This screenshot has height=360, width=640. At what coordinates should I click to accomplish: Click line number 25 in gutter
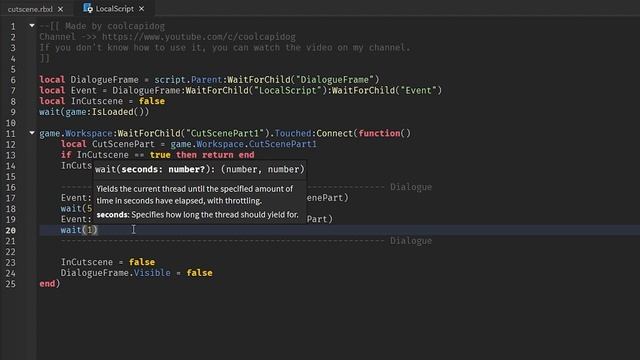(11, 284)
